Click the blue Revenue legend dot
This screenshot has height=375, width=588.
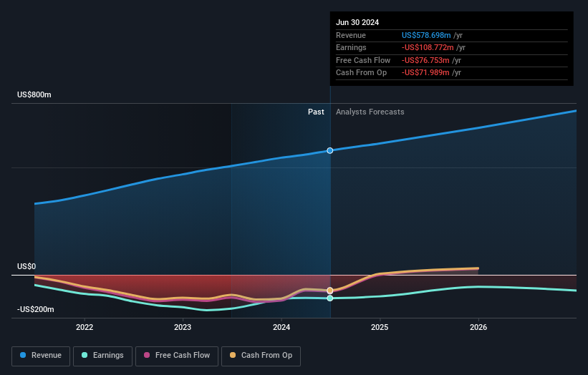[x=23, y=355]
